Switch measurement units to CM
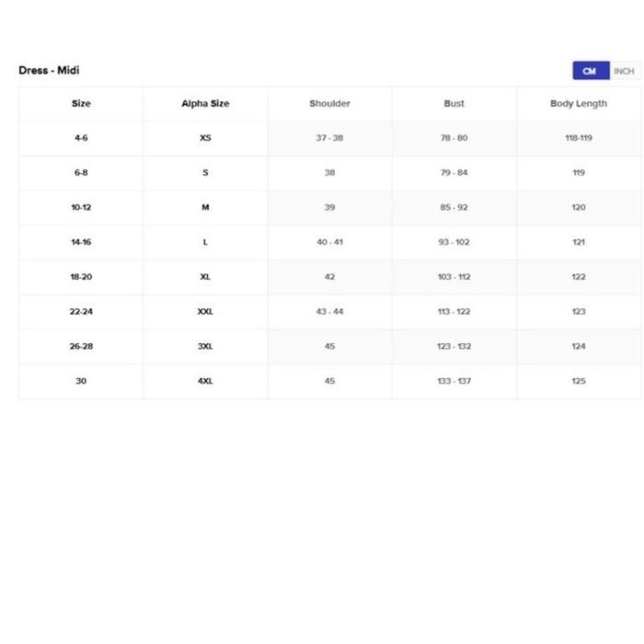The image size is (644, 644). (x=590, y=71)
